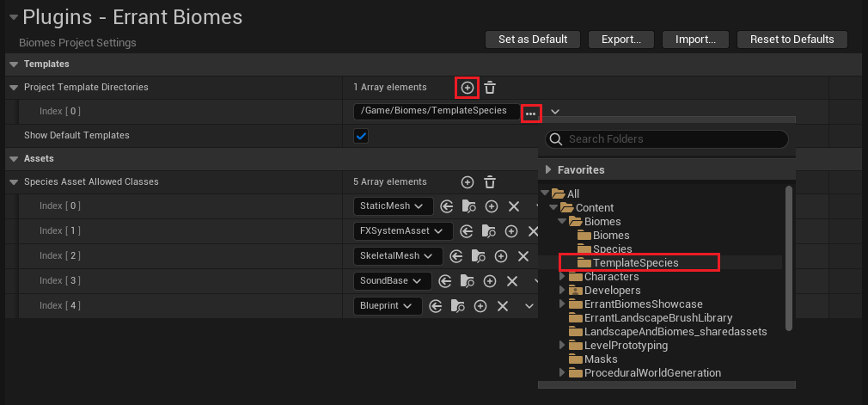Uncheck Show Default Templates
This screenshot has height=405, width=868.
tap(361, 136)
